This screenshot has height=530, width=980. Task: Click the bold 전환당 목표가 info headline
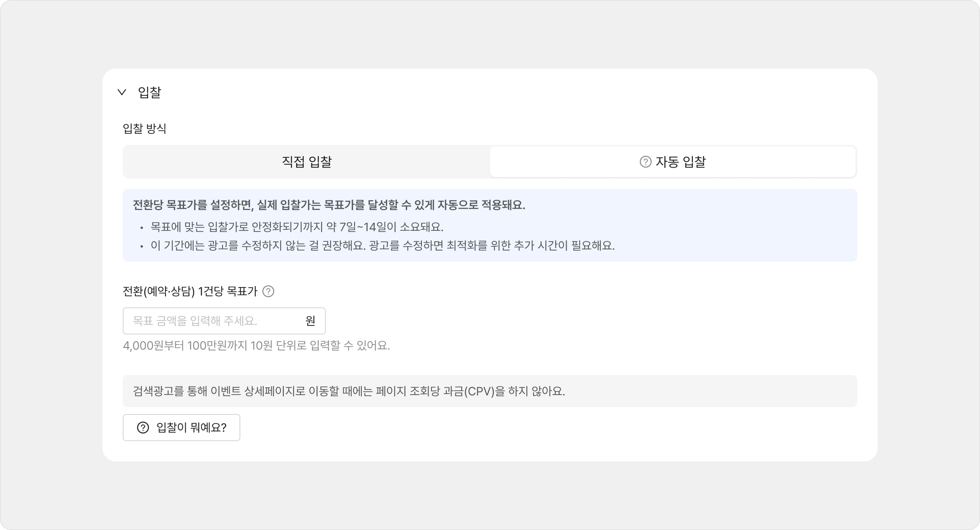coord(329,205)
